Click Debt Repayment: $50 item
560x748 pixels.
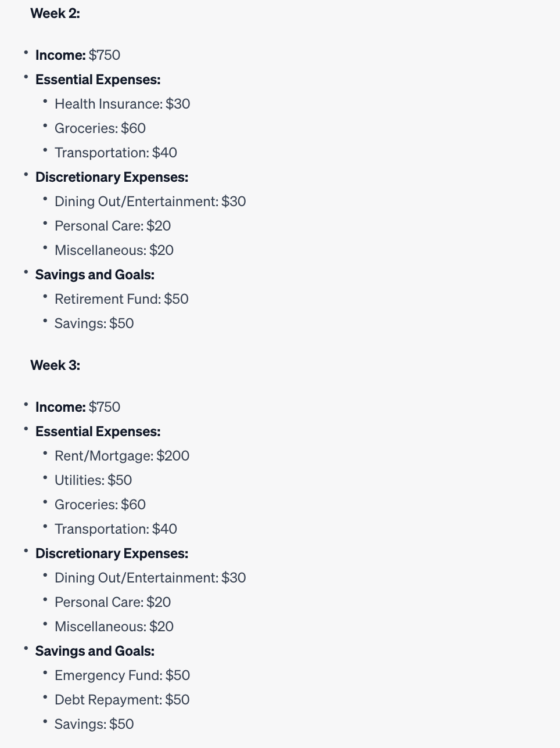(x=122, y=700)
